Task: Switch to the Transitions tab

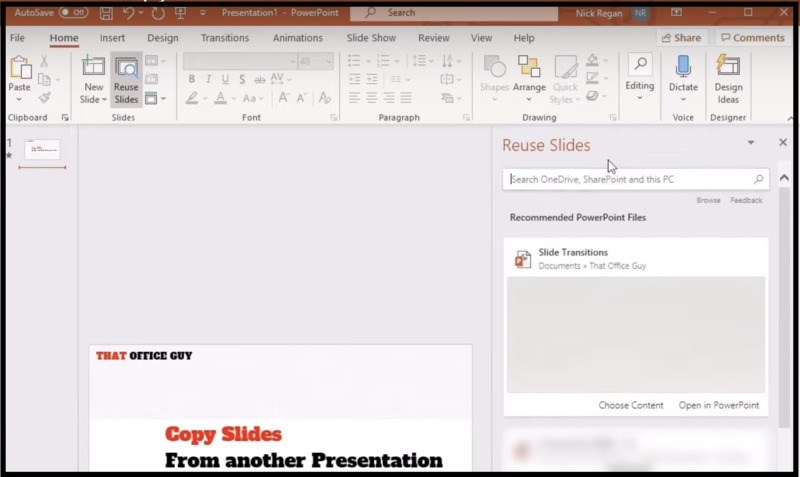Action: pos(225,38)
